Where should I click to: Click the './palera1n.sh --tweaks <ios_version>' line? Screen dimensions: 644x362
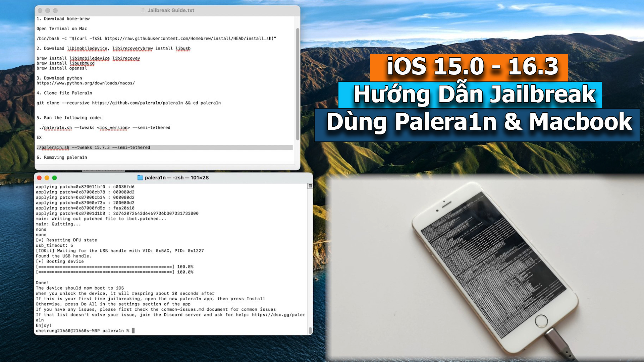(105, 128)
